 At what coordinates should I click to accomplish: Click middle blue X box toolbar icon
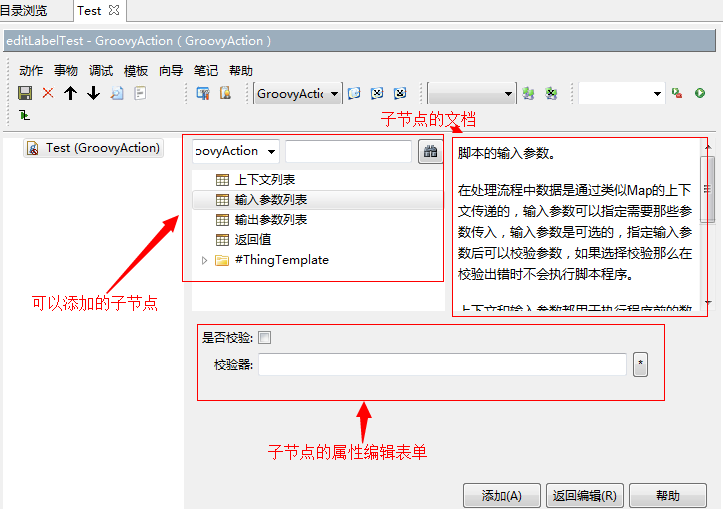377,94
